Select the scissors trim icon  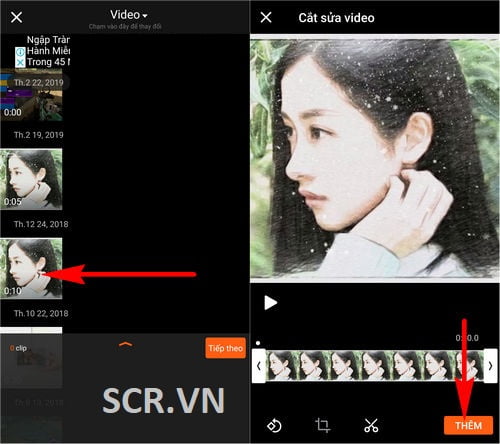coord(371,426)
